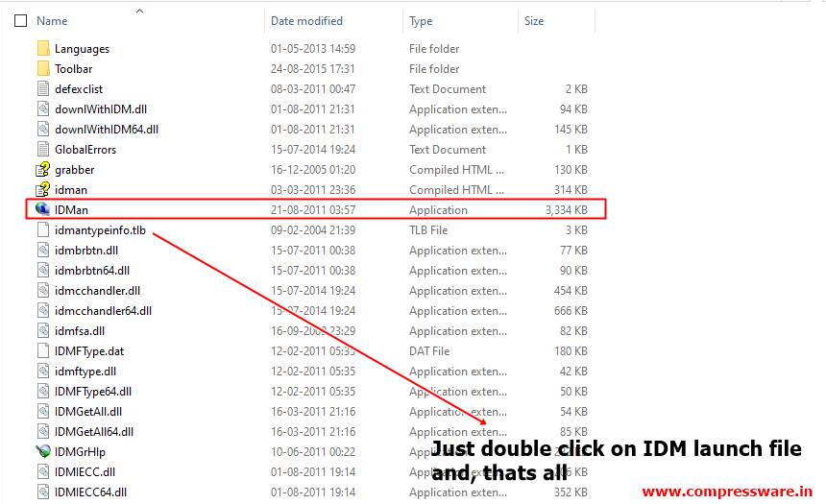Sort by the Type column header
The width and height of the screenshot is (826, 504).
pos(421,21)
